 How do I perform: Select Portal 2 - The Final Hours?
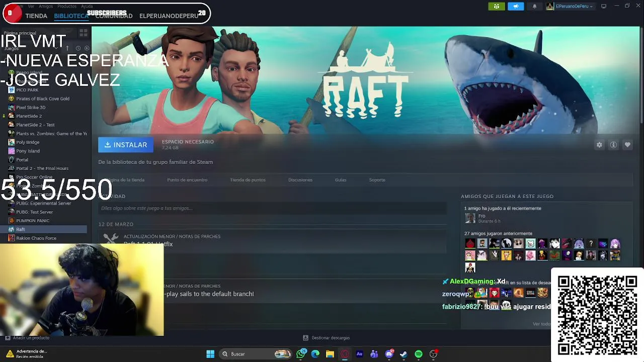click(42, 168)
